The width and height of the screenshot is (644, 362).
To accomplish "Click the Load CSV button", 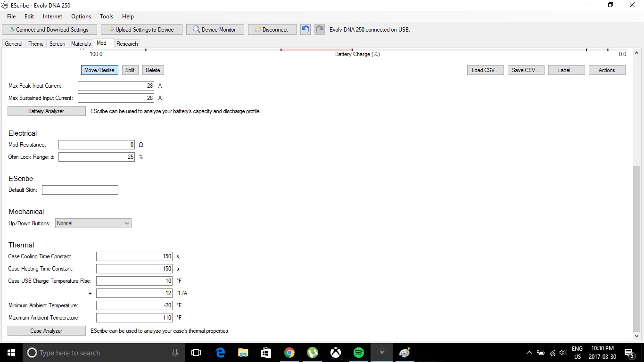I will tap(485, 70).
